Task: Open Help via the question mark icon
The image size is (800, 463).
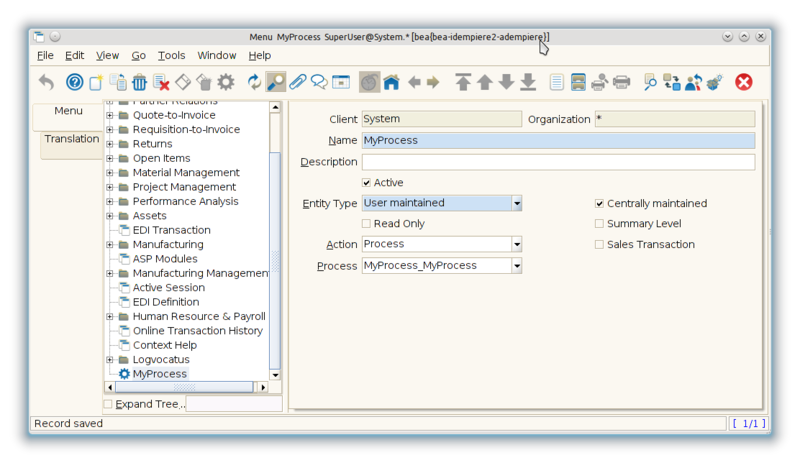Action: (x=74, y=82)
